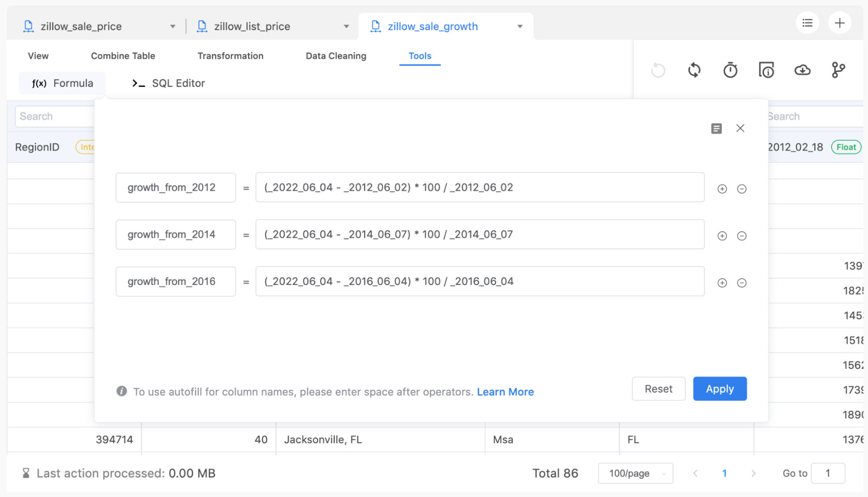This screenshot has height=497, width=868.
Task: Add a new table with plus icon
Action: click(839, 23)
